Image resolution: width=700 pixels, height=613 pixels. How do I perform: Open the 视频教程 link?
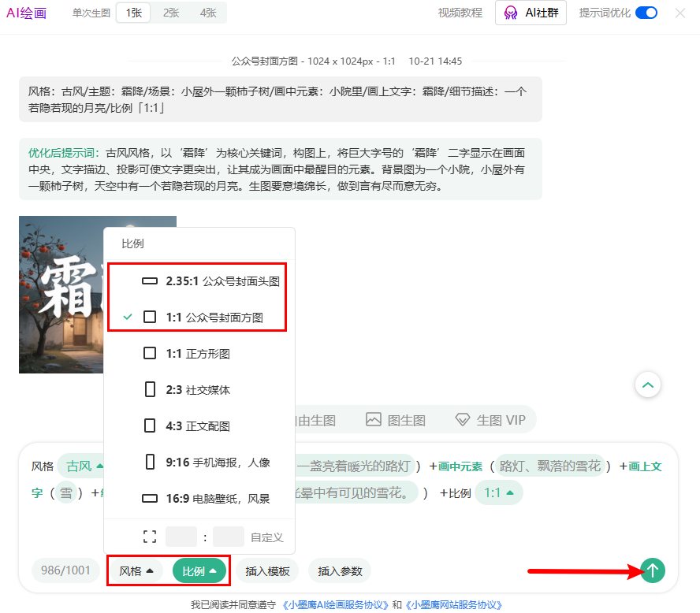click(460, 13)
